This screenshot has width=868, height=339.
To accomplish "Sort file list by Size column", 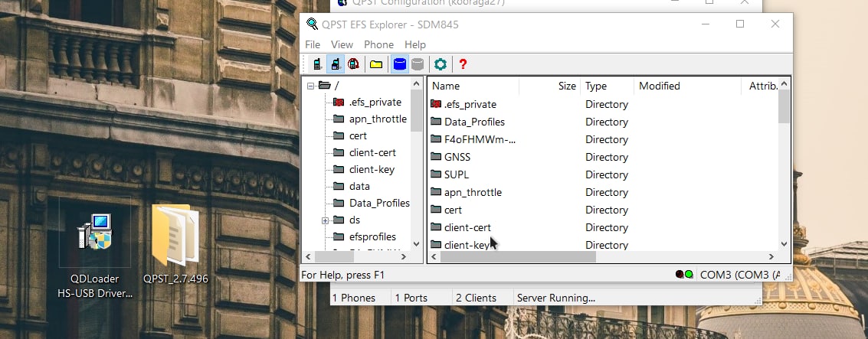I will 550,86.
